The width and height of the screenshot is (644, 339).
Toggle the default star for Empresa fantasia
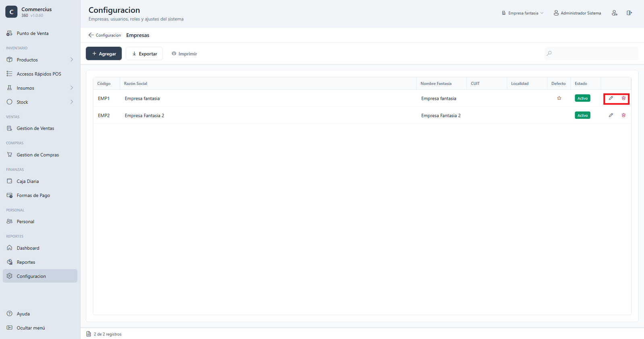coord(559,98)
